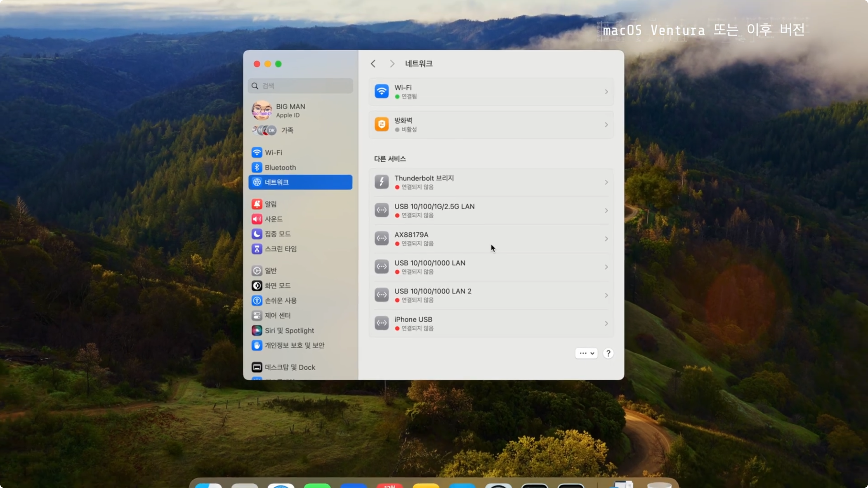Click the back navigation arrow
The height and width of the screenshot is (488, 868).
373,64
